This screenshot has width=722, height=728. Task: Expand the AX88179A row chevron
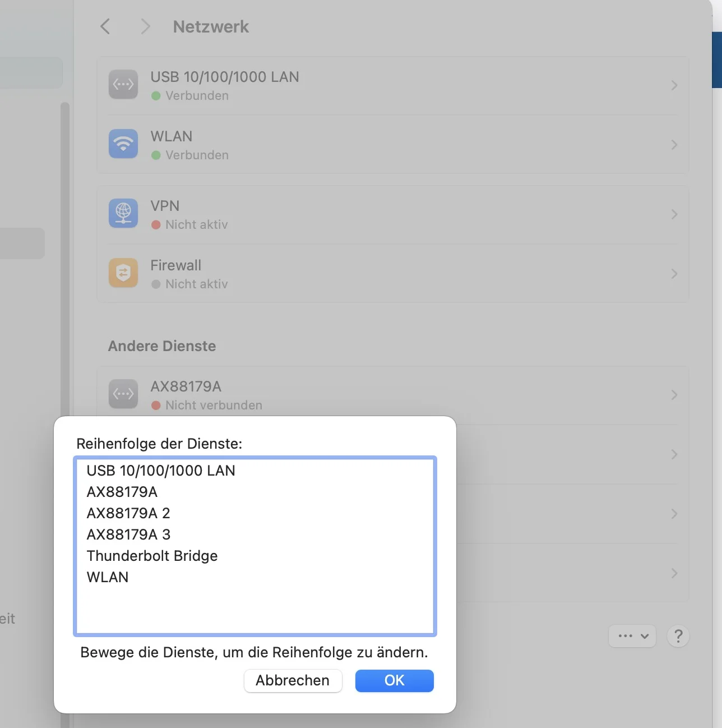(x=674, y=395)
